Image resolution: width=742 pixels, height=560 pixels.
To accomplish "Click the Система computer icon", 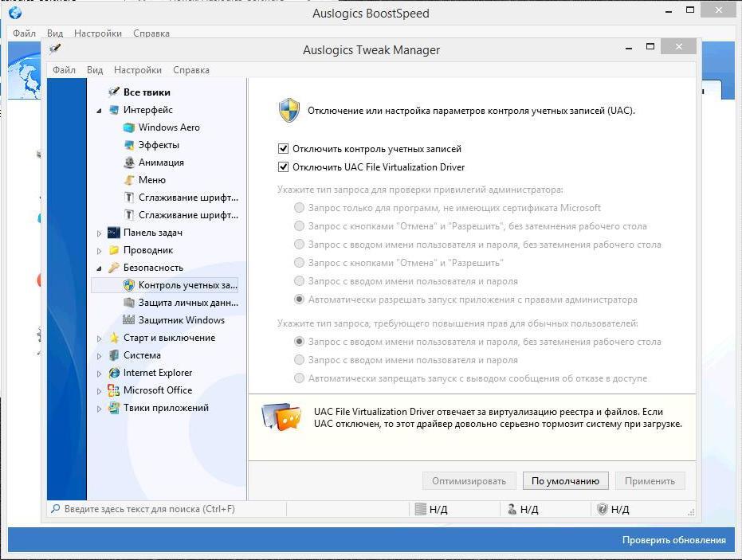I will coord(113,354).
